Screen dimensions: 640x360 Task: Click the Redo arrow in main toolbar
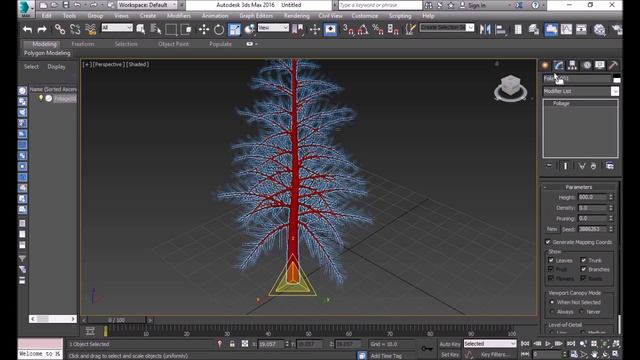42,29
